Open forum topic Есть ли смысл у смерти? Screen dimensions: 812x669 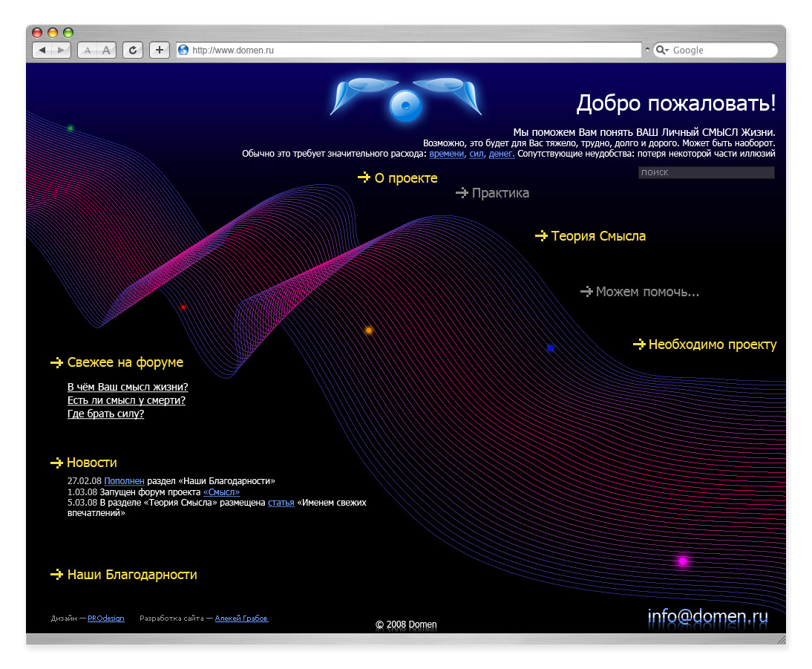coord(126,400)
